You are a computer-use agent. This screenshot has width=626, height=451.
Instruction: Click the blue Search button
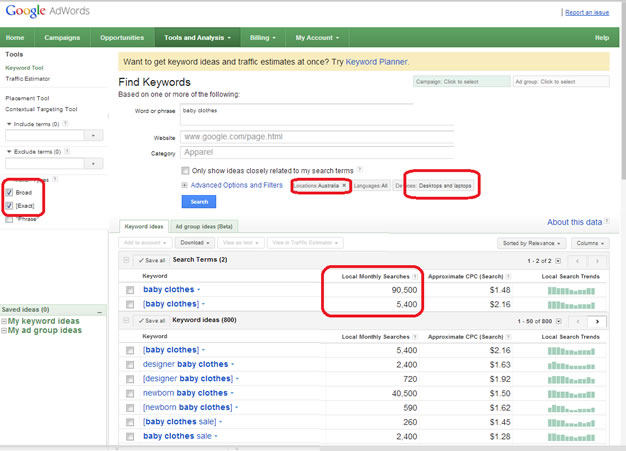point(199,202)
